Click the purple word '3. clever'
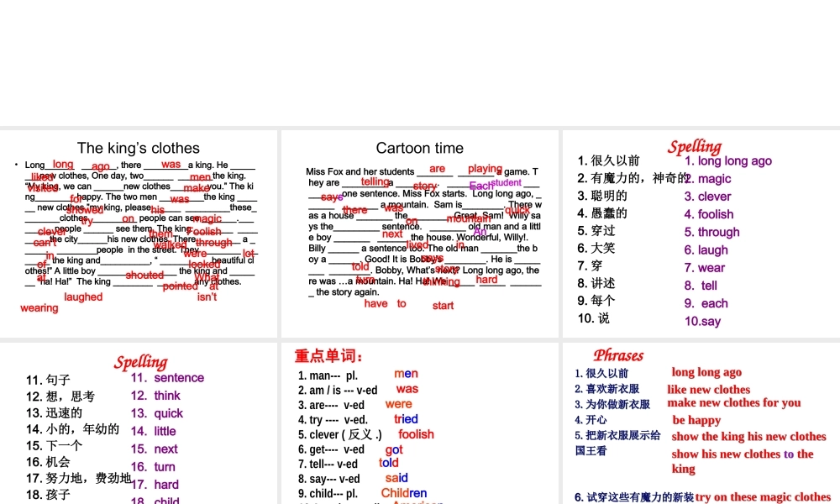The image size is (840, 504). pyautogui.click(x=707, y=197)
